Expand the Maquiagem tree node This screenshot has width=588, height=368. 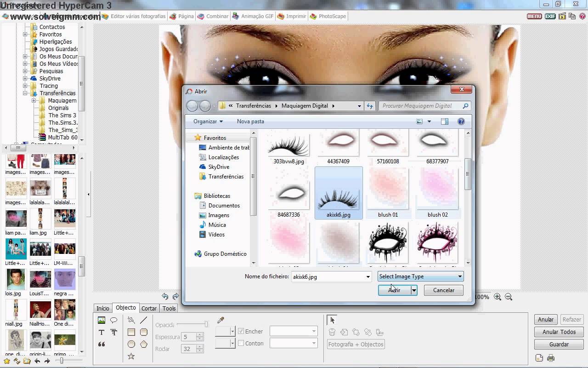[34, 101]
